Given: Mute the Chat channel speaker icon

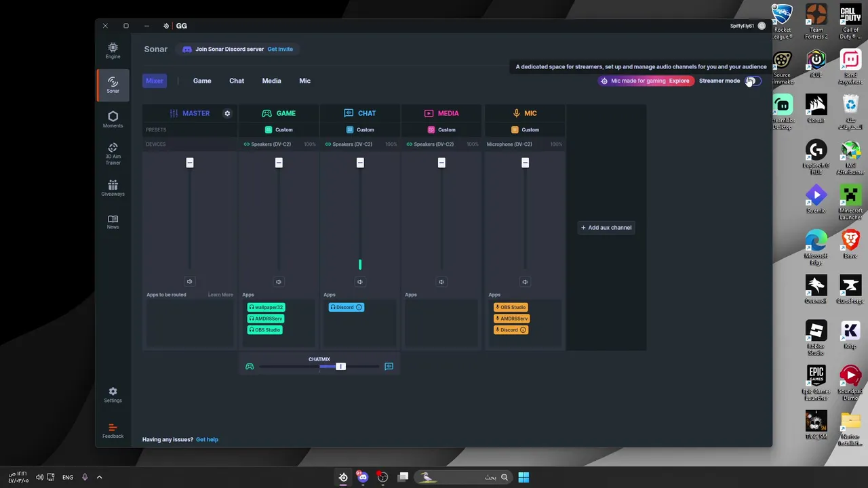Looking at the screenshot, I should tap(360, 282).
